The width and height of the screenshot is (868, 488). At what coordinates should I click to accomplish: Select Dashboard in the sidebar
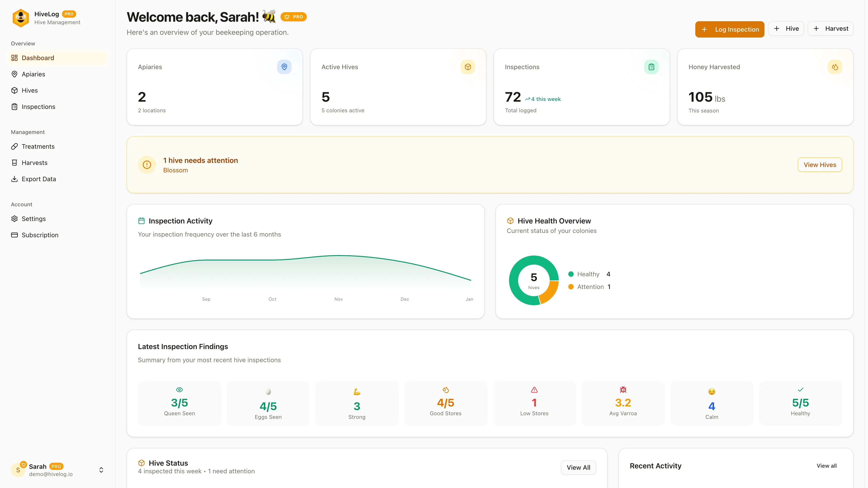pos(38,58)
